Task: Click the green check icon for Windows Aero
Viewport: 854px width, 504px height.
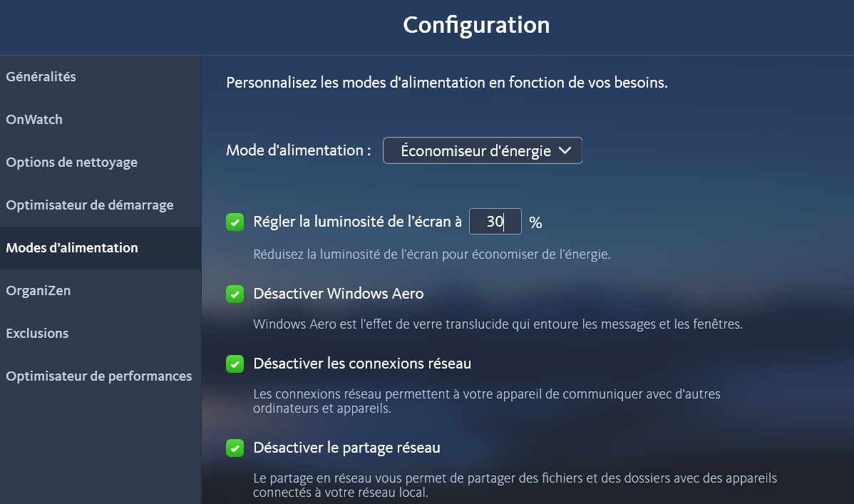Action: pyautogui.click(x=235, y=293)
